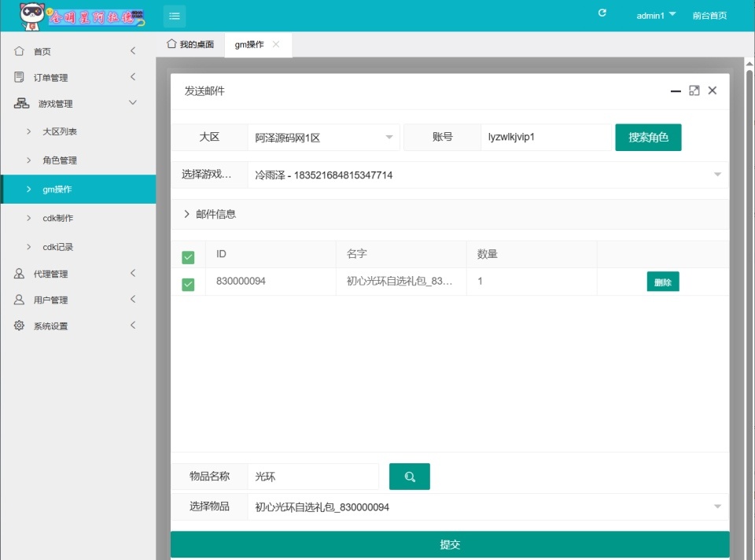This screenshot has width=755, height=560.
Task: Minimize the 发送邮件 dialog
Action: (x=676, y=90)
